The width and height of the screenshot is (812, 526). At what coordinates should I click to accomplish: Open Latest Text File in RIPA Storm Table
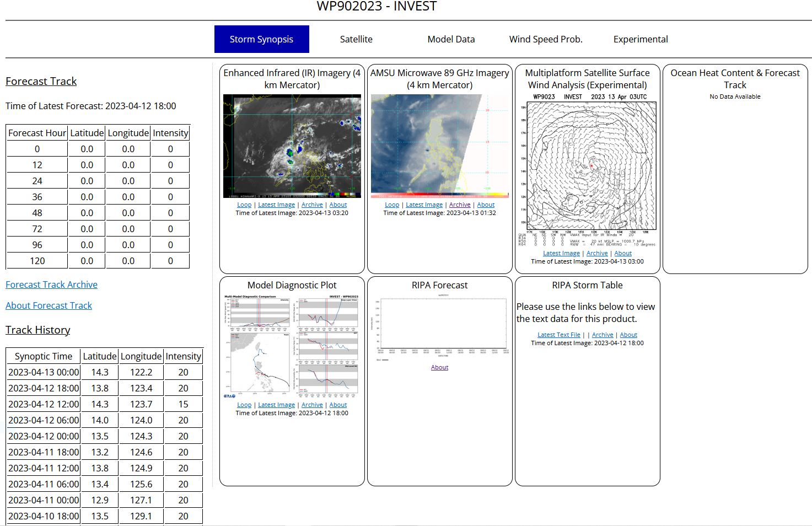559,335
